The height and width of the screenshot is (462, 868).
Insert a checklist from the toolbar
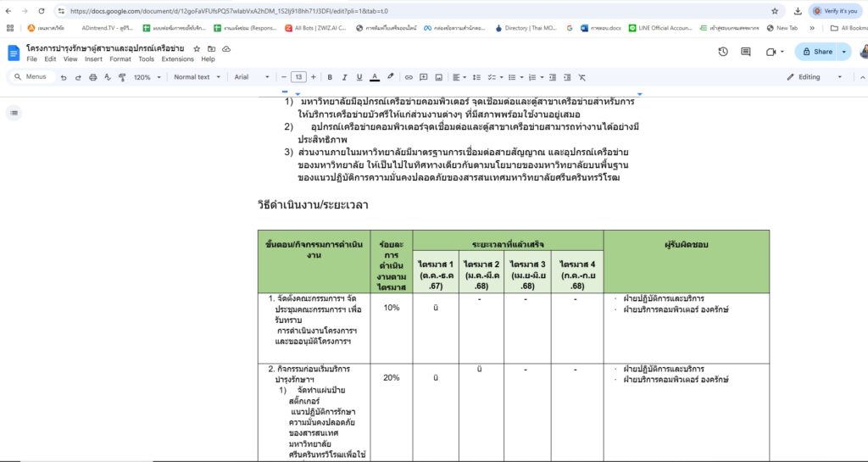[492, 77]
